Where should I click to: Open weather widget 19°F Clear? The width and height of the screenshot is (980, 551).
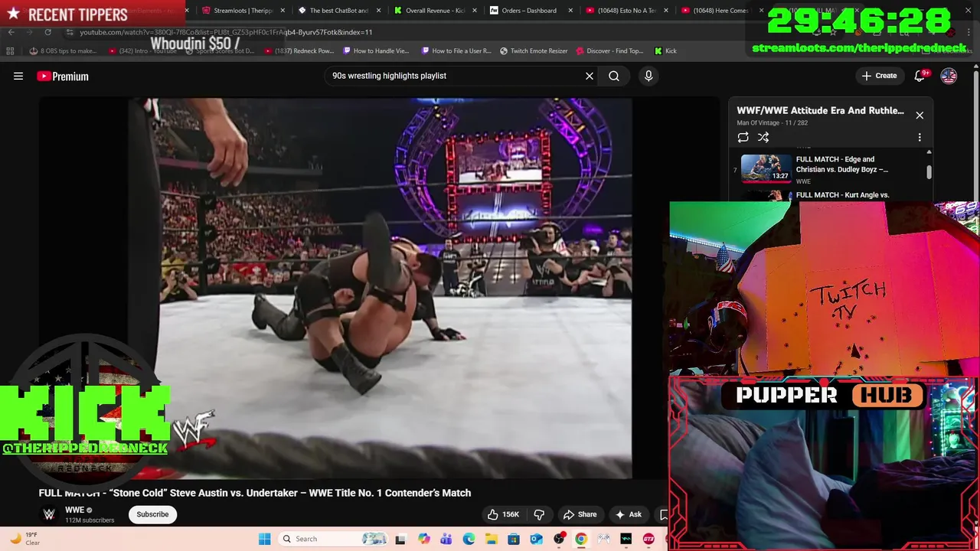[x=24, y=539]
